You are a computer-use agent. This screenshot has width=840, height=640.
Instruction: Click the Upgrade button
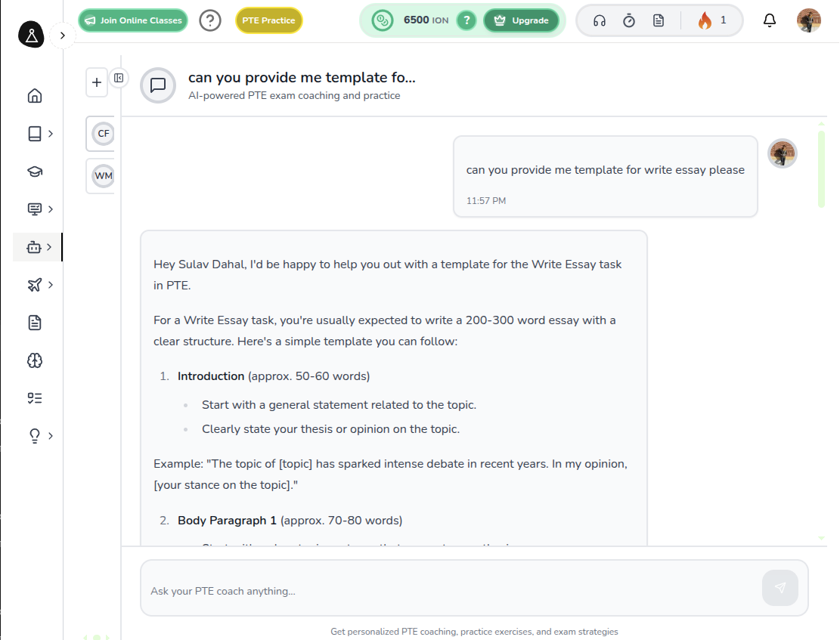(x=521, y=20)
